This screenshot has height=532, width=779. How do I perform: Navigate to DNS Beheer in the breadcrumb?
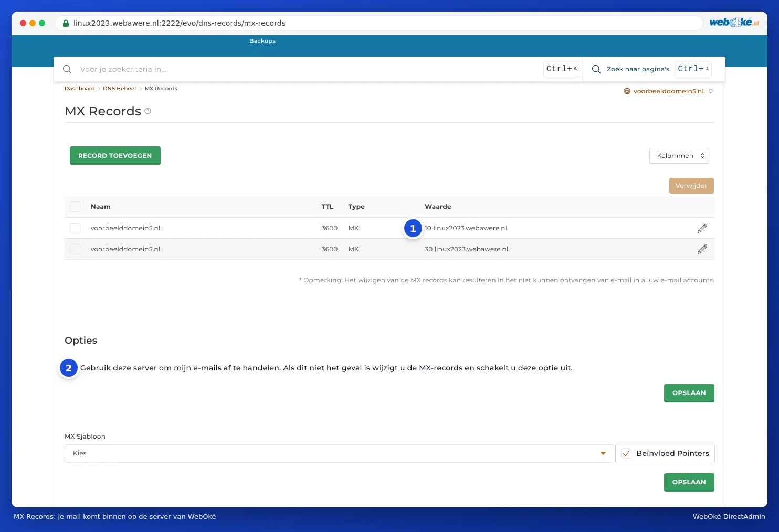point(120,89)
